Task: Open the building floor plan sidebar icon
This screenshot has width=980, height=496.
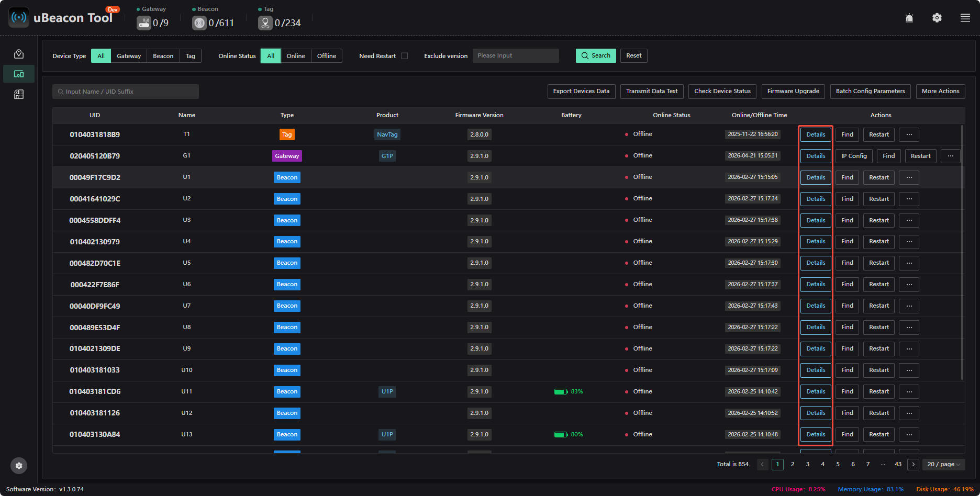Action: click(19, 94)
